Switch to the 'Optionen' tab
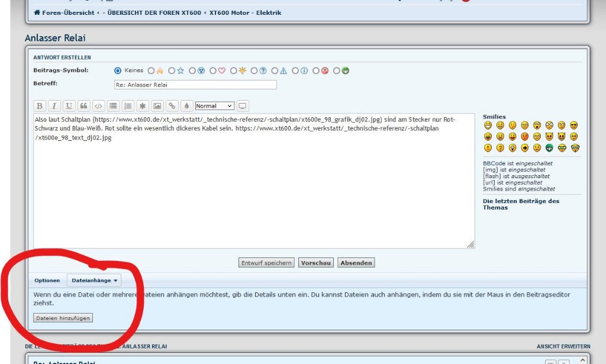This screenshot has height=364, width=606. click(x=47, y=281)
